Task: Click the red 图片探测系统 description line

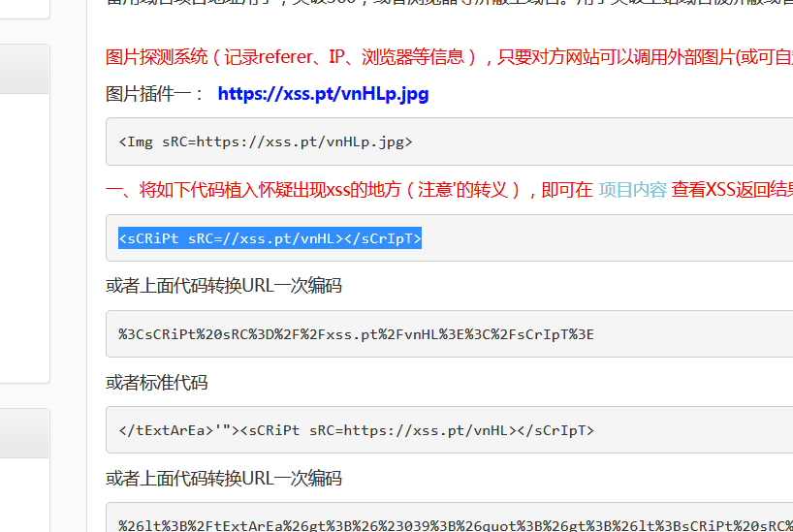Action: point(449,57)
